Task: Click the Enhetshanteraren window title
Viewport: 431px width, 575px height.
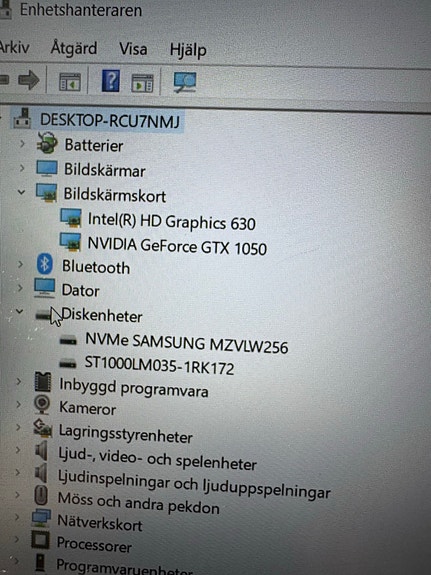Action: pos(81,10)
